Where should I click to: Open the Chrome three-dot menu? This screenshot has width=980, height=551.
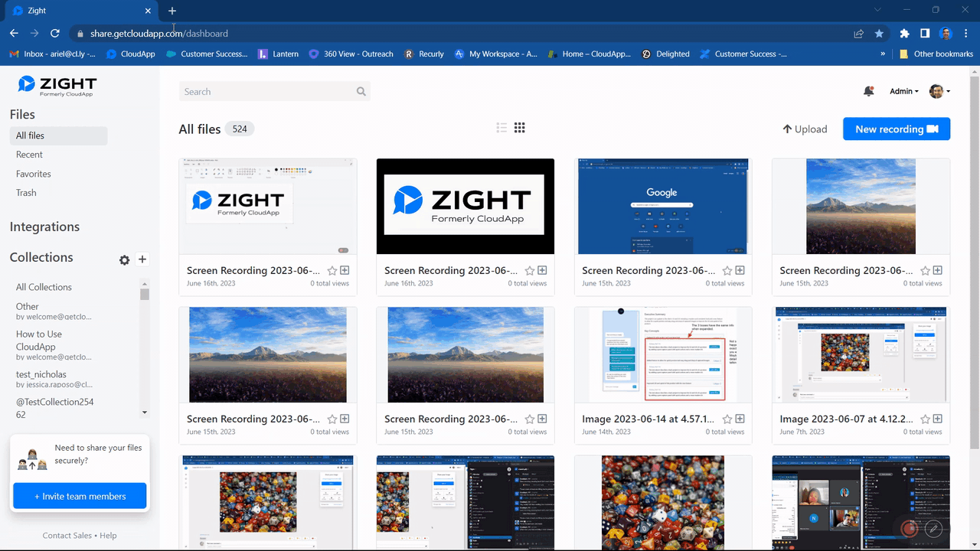pos(966,33)
